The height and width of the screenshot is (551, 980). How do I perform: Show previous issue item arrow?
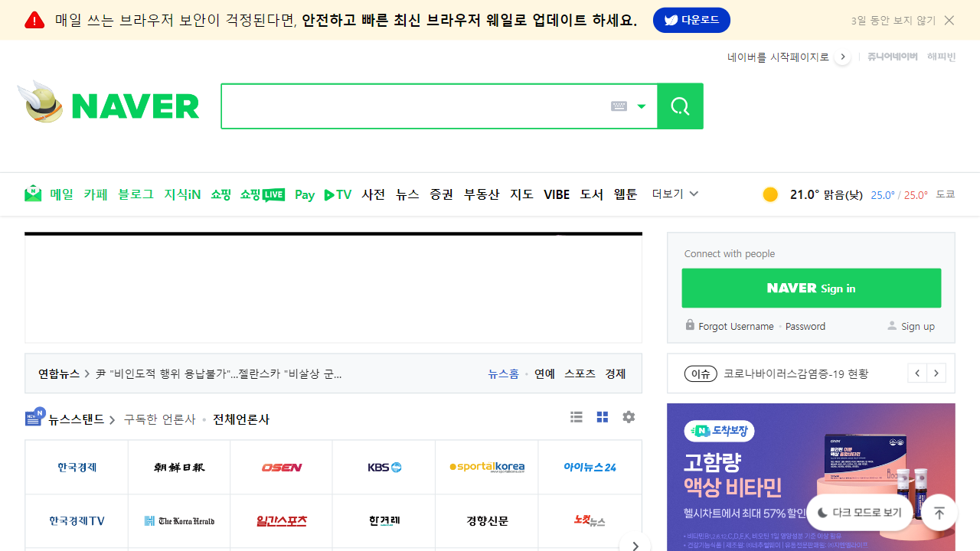click(917, 373)
